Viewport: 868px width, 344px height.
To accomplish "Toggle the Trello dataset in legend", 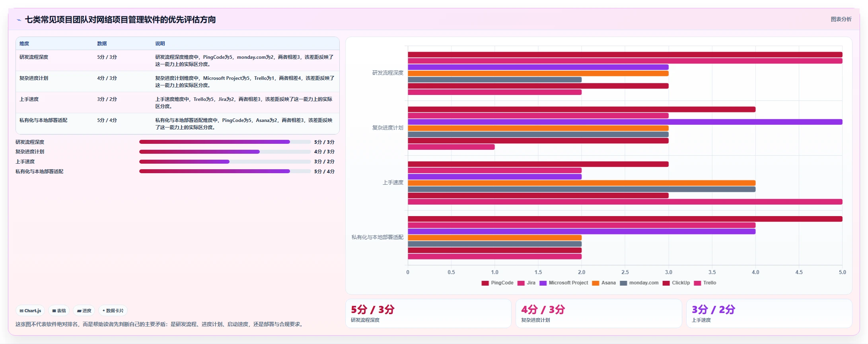I will pos(705,283).
